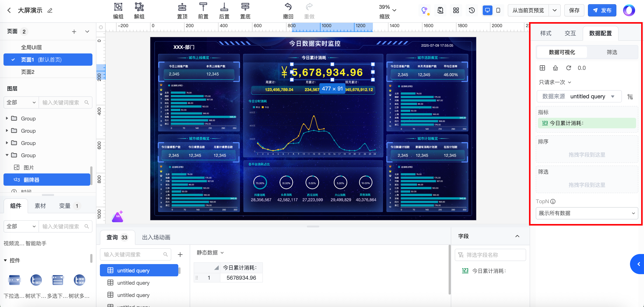Click the 发布 publish button
Image resolution: width=644 pixels, height=307 pixels.
[602, 11]
